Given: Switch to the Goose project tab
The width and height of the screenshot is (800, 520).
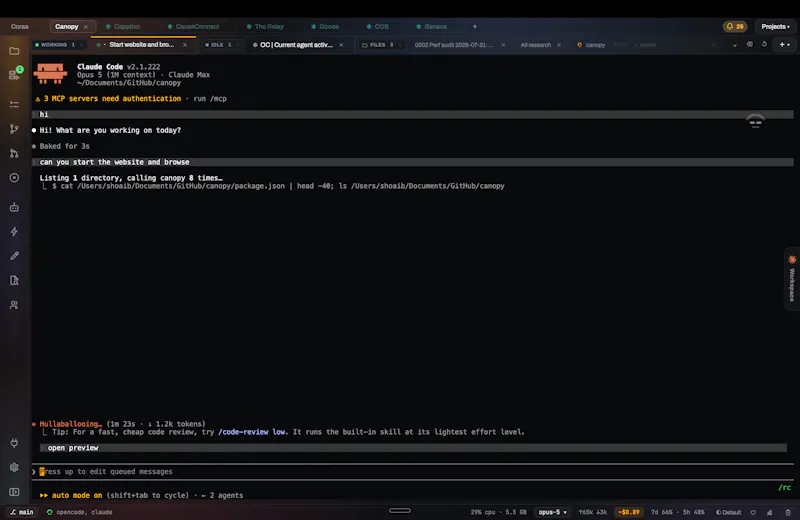Looking at the screenshot, I should click(x=325, y=27).
